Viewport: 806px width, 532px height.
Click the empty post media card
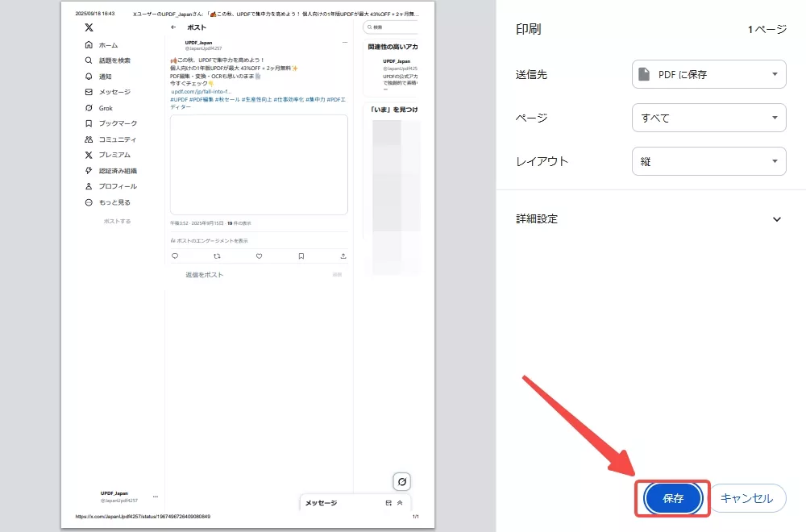point(259,164)
